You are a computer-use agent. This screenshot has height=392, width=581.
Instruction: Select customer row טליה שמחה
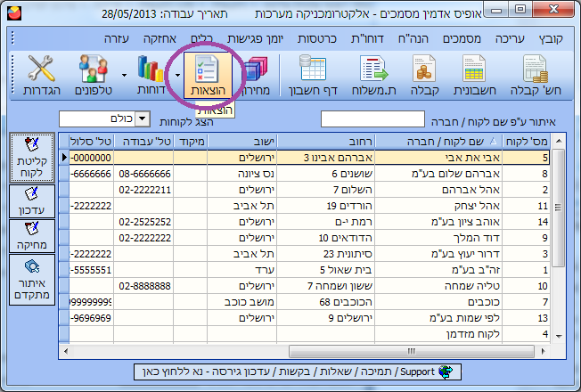304,286
